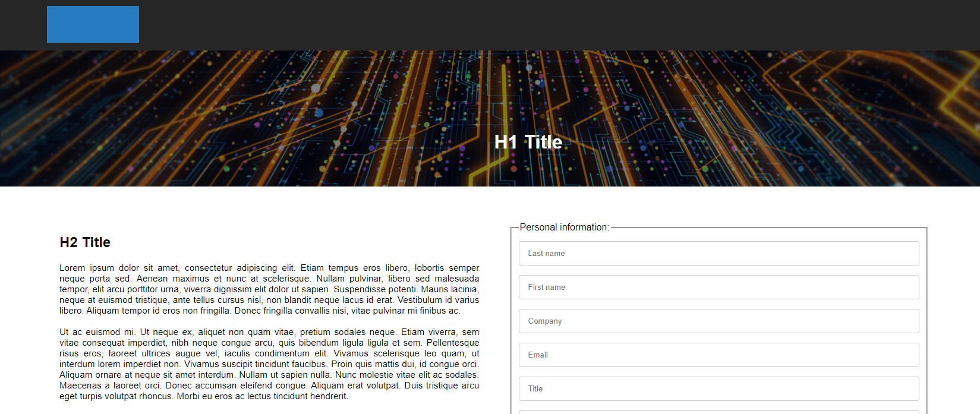Click the H2 Title heading

(x=85, y=242)
